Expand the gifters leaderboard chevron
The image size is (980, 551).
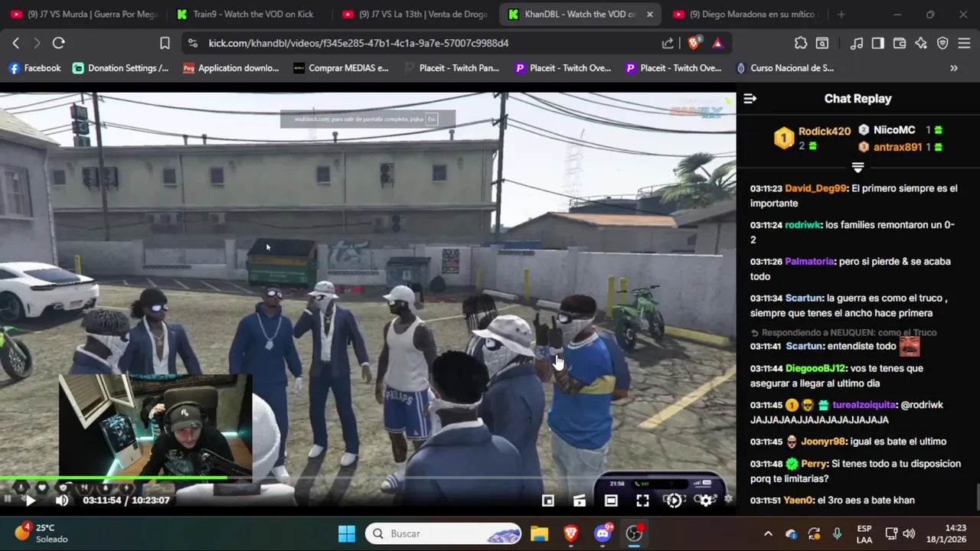(x=857, y=167)
